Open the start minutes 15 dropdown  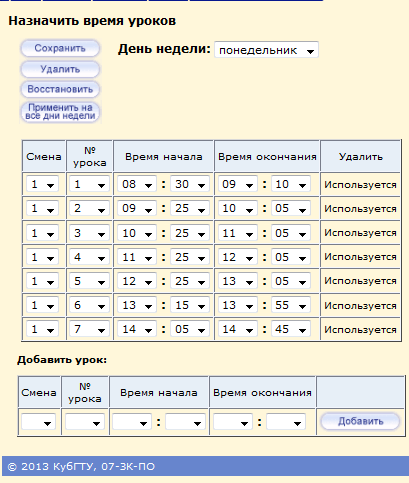point(190,305)
